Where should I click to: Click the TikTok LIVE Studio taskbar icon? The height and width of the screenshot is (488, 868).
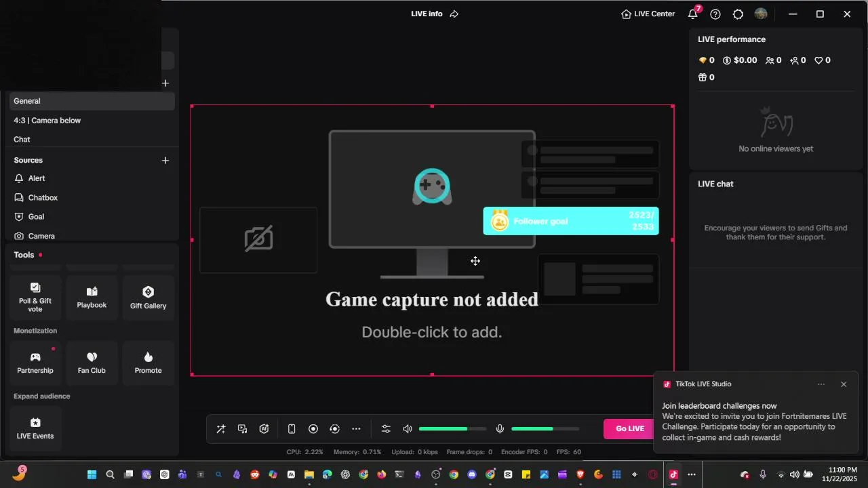click(x=673, y=474)
